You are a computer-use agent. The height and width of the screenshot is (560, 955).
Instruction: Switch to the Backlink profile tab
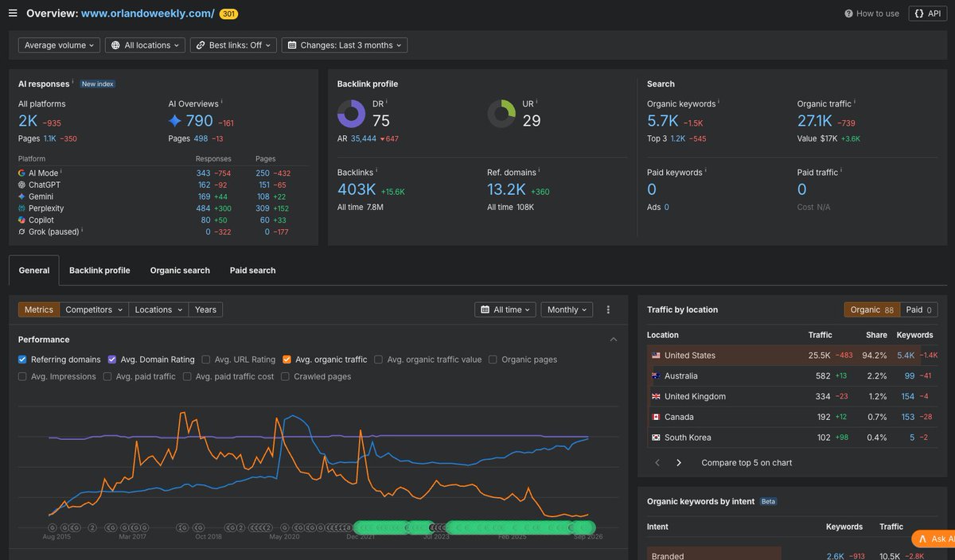(99, 270)
